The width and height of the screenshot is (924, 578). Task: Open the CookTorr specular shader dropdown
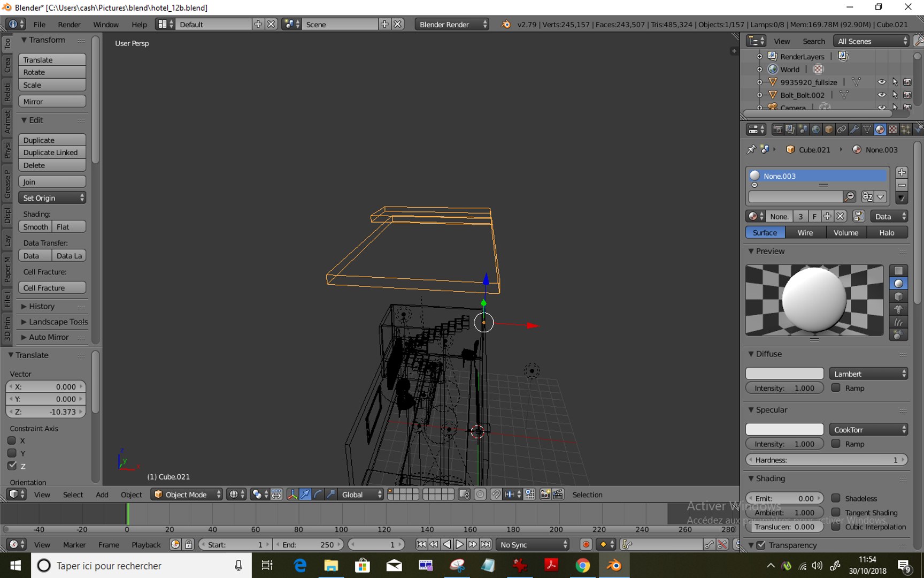point(868,430)
